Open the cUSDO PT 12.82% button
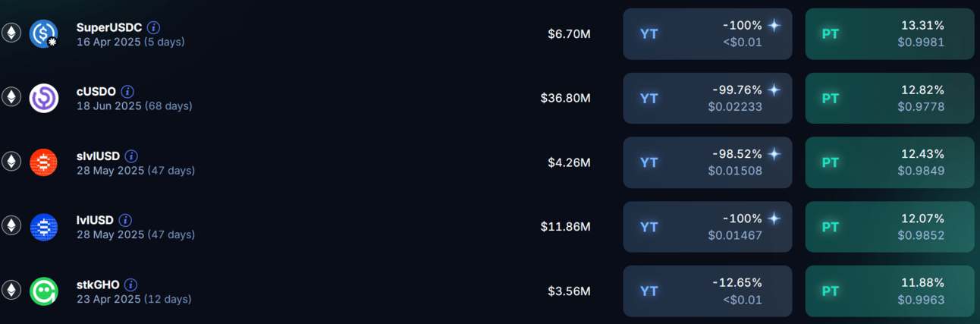This screenshot has width=980, height=324. 889,98
